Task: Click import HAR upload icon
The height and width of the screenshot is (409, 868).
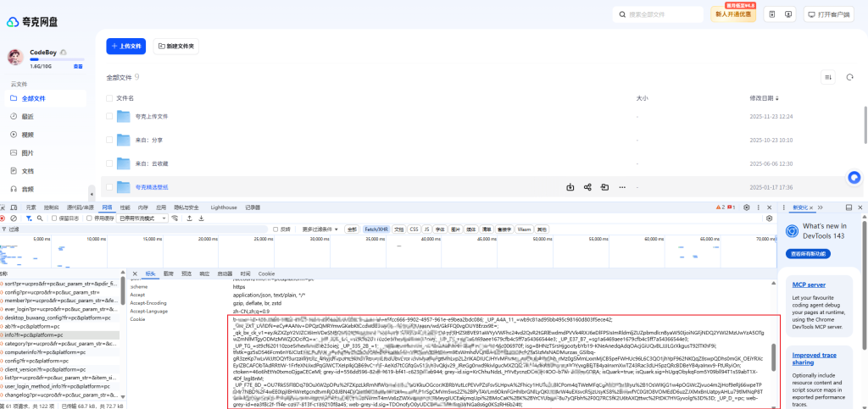Action: [x=190, y=218]
